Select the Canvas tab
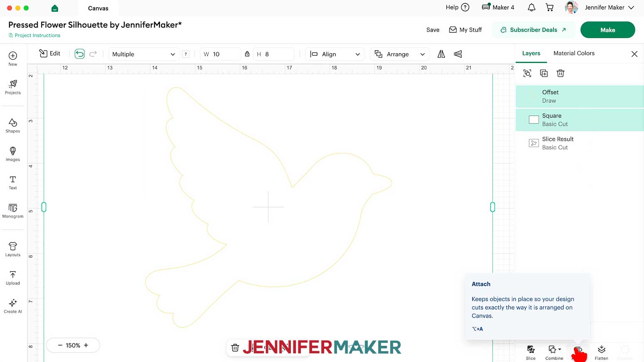Image resolution: width=644 pixels, height=362 pixels. (98, 8)
